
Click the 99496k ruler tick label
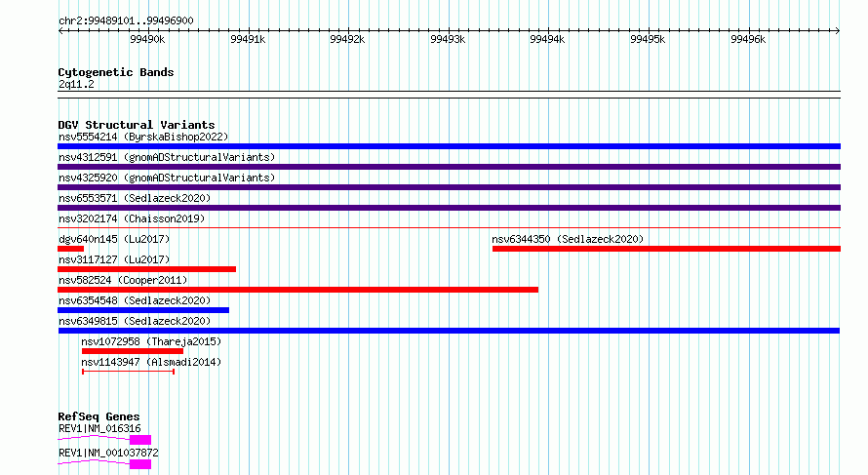(748, 39)
